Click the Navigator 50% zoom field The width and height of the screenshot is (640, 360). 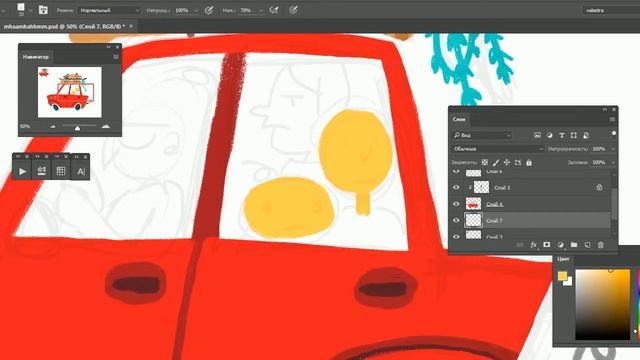(x=25, y=127)
